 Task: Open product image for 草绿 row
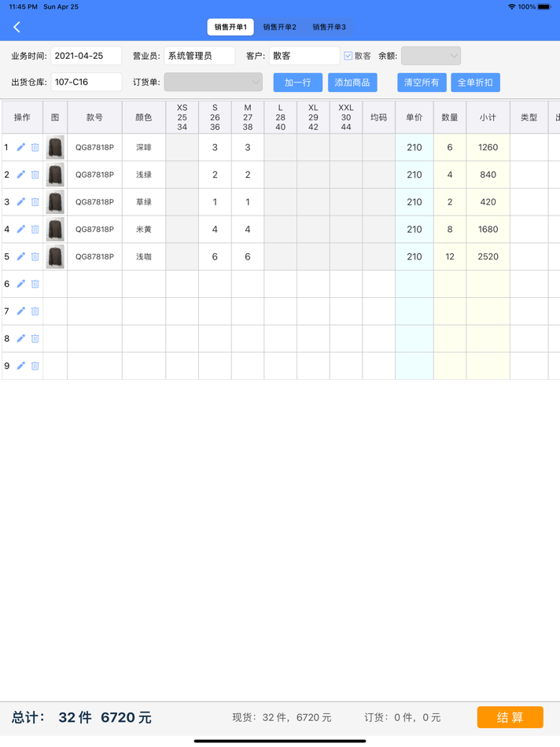pos(55,202)
